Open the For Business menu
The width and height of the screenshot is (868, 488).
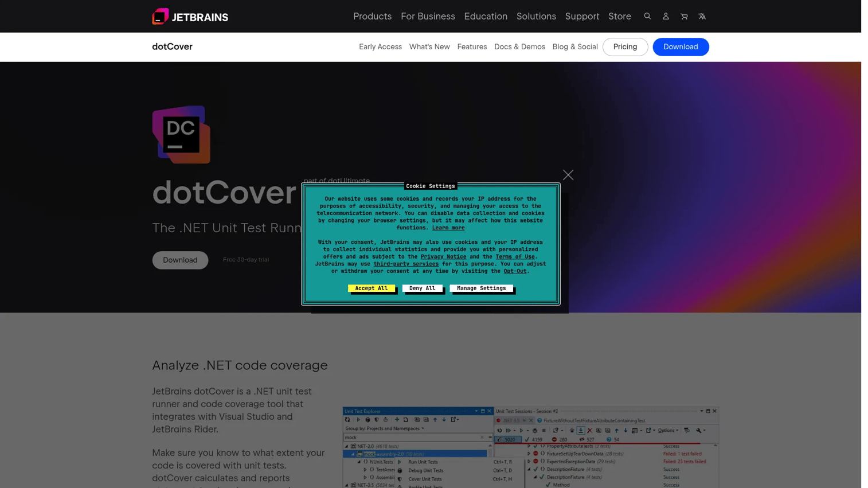pyautogui.click(x=428, y=16)
